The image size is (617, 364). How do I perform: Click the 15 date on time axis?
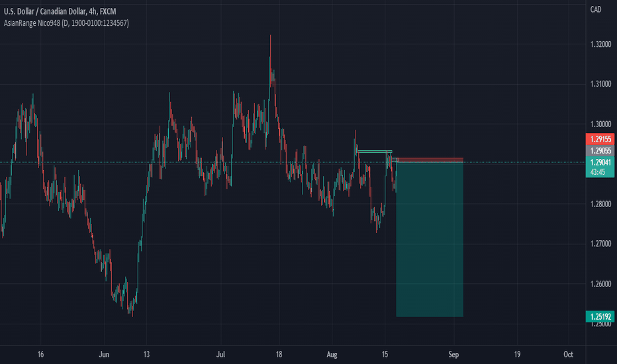click(385, 355)
